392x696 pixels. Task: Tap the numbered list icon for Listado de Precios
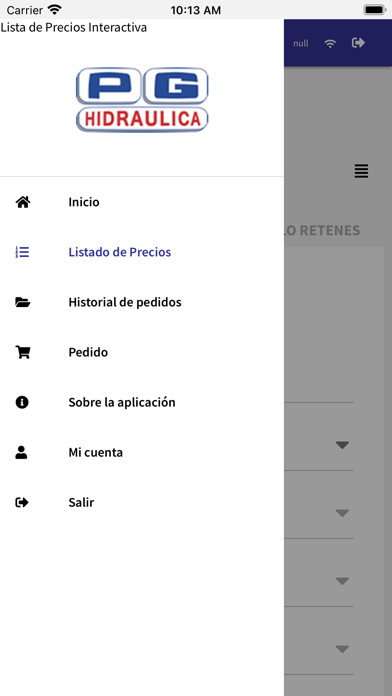coord(22,252)
